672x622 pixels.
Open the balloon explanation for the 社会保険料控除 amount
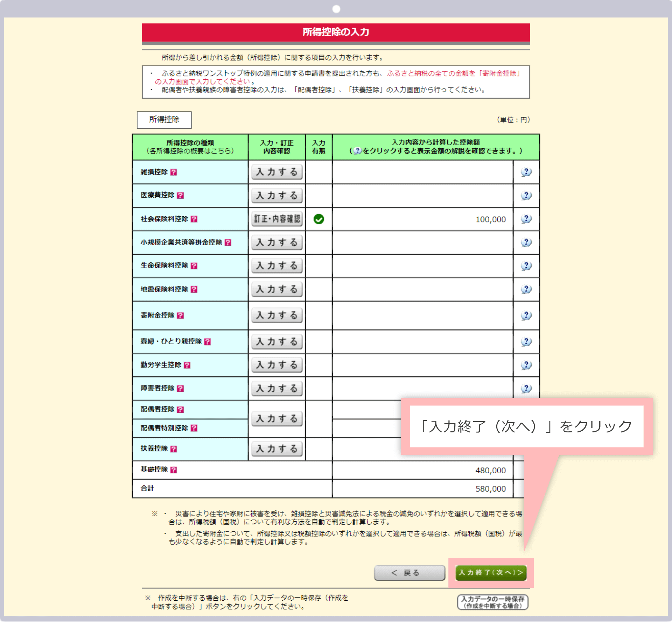(526, 219)
